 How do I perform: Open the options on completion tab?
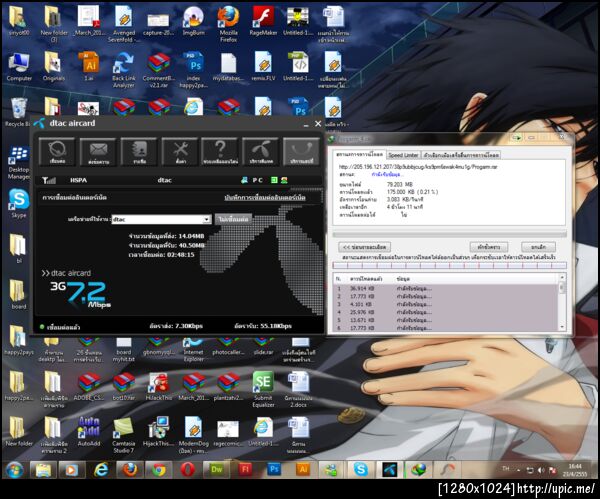(461, 155)
